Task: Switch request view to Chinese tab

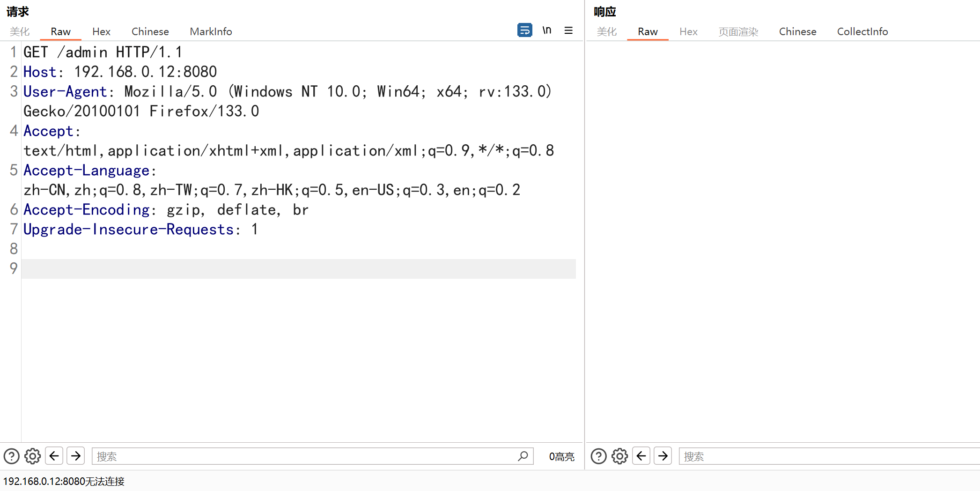Action: (150, 31)
